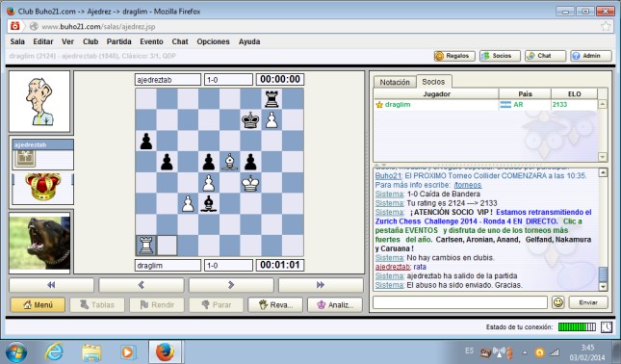Click the 00:01:01 clock display
The image size is (621, 364).
[x=280, y=265]
